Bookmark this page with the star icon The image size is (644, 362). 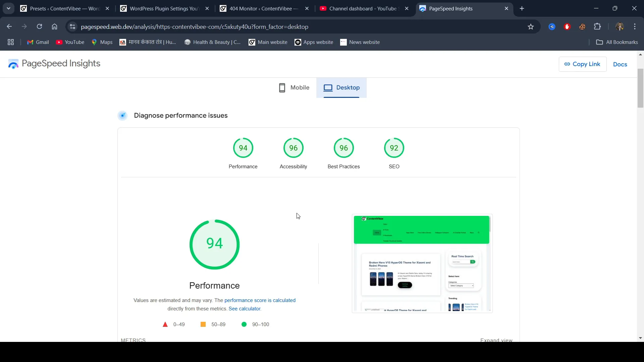pos(531,26)
